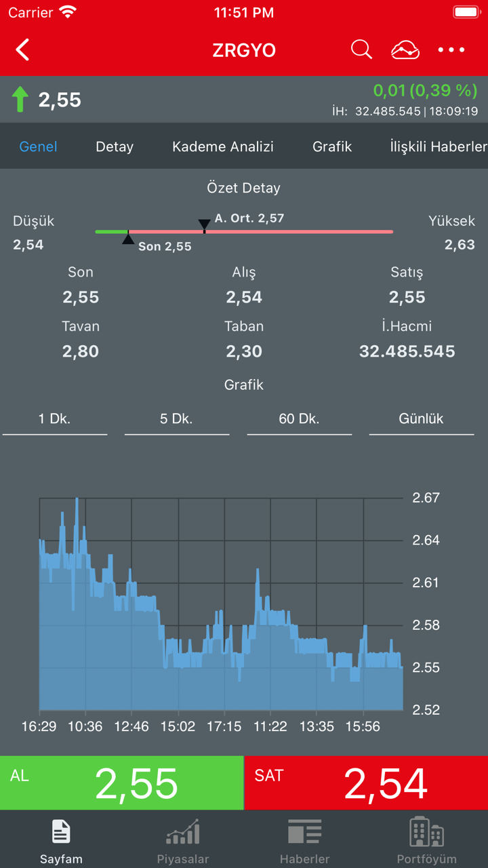Open the Kademe Analizi tab

click(x=223, y=146)
